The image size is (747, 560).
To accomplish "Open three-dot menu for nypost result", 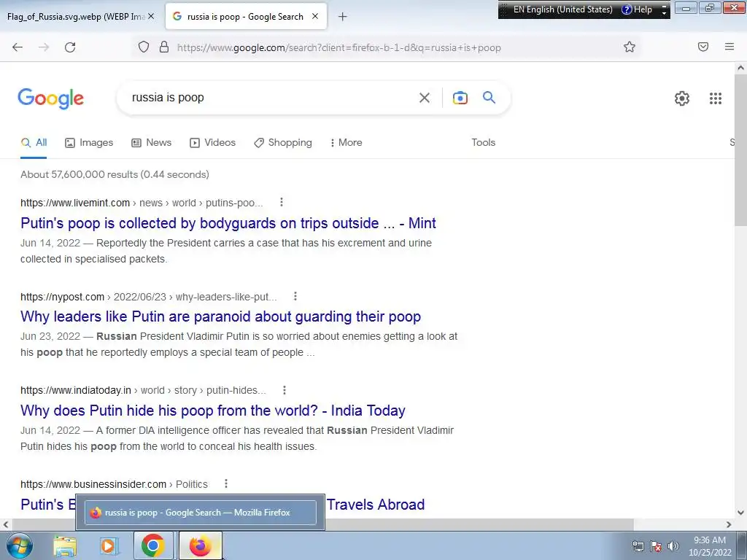I will click(x=295, y=296).
